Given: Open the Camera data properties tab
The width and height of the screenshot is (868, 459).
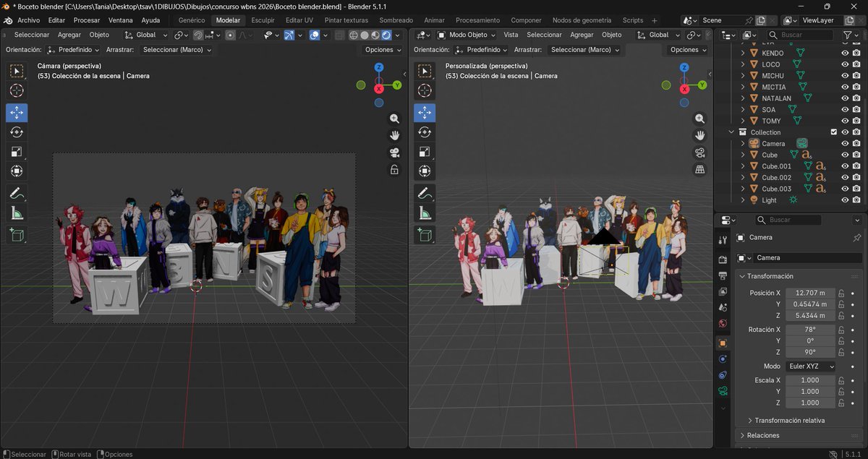Looking at the screenshot, I should pos(723,391).
